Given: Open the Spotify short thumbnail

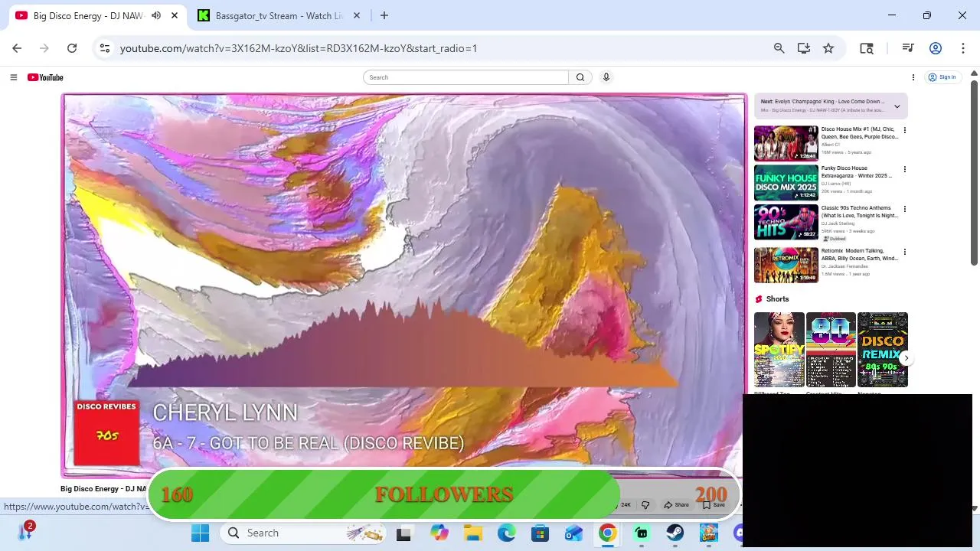Looking at the screenshot, I should click(779, 350).
